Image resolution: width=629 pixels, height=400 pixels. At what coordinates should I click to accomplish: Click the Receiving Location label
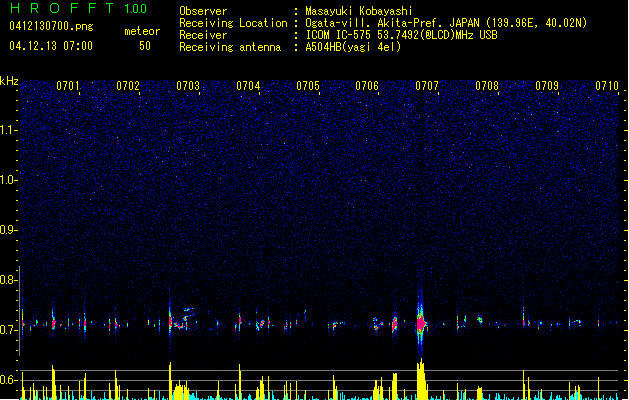click(x=233, y=23)
